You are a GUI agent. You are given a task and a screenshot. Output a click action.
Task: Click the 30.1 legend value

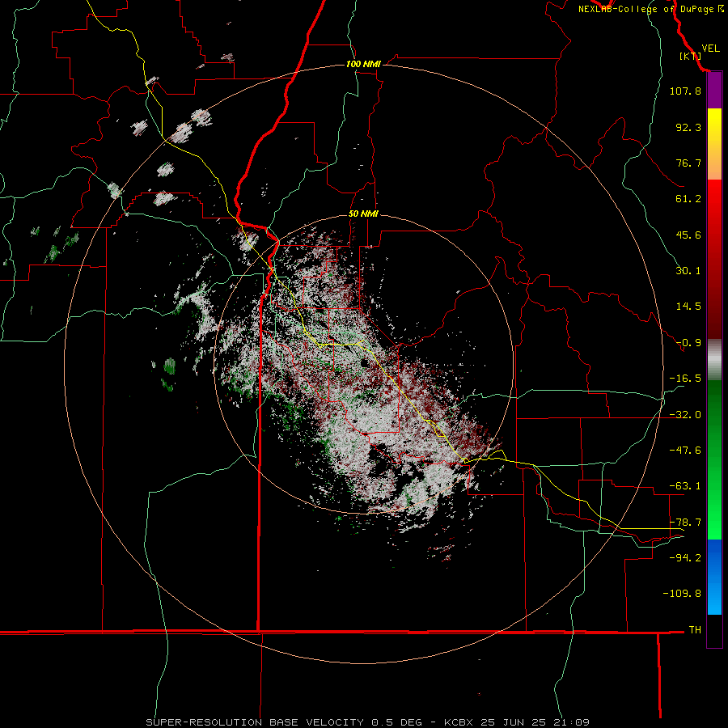(688, 271)
